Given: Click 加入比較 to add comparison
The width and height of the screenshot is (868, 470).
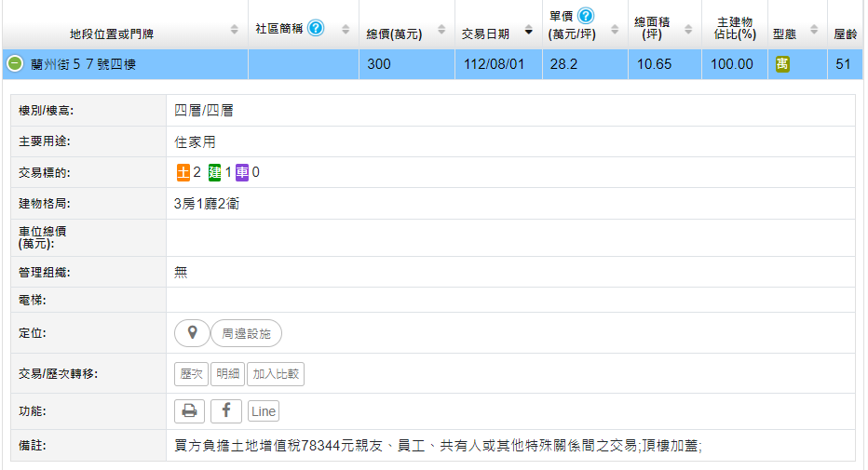Looking at the screenshot, I should pyautogui.click(x=277, y=374).
